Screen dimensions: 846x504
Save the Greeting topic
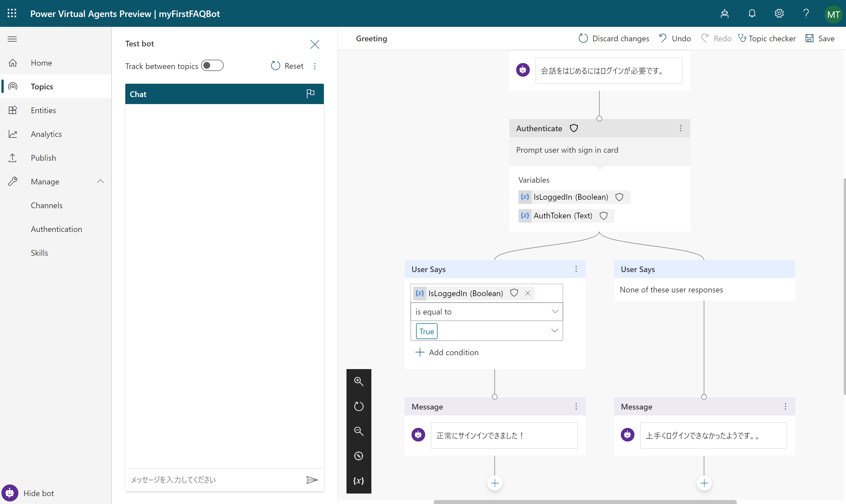click(x=820, y=38)
